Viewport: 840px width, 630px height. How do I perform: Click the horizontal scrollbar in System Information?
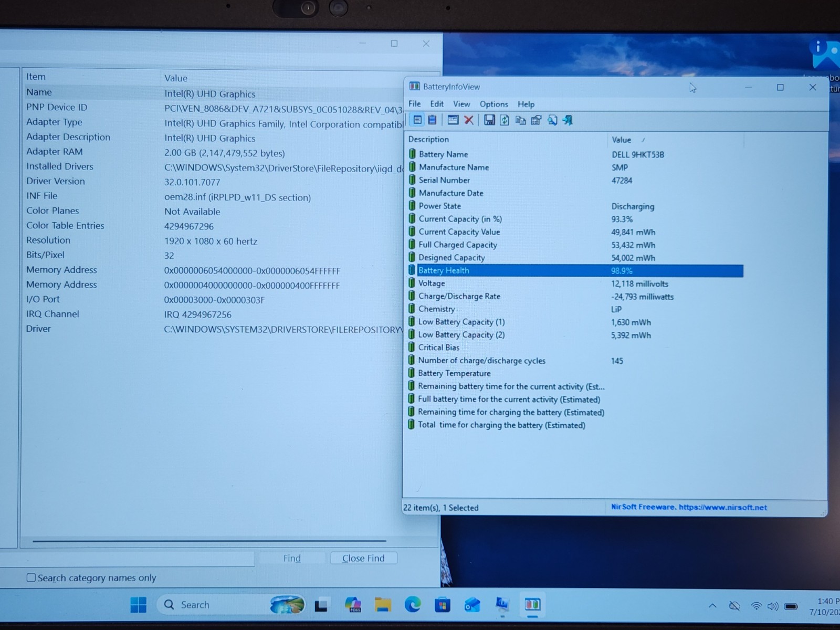click(209, 540)
